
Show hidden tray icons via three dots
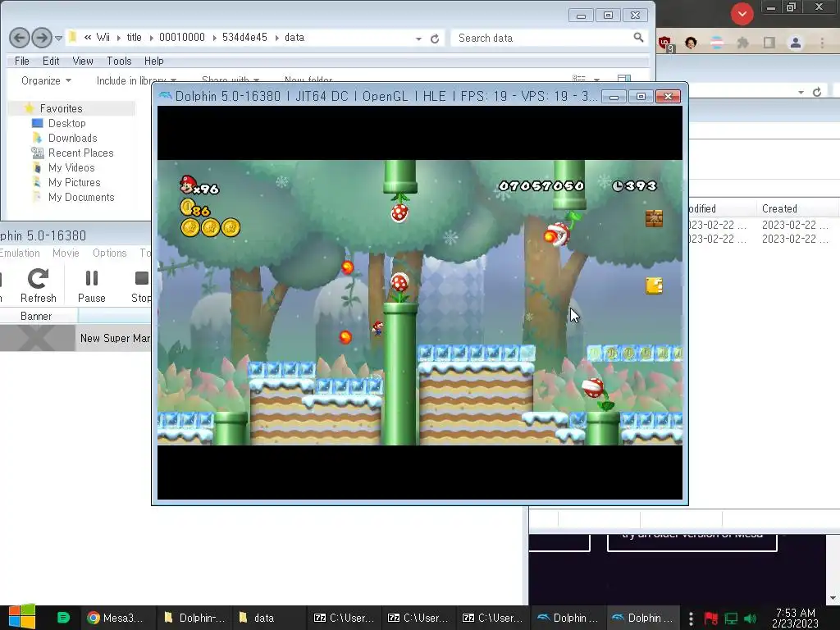(691, 619)
